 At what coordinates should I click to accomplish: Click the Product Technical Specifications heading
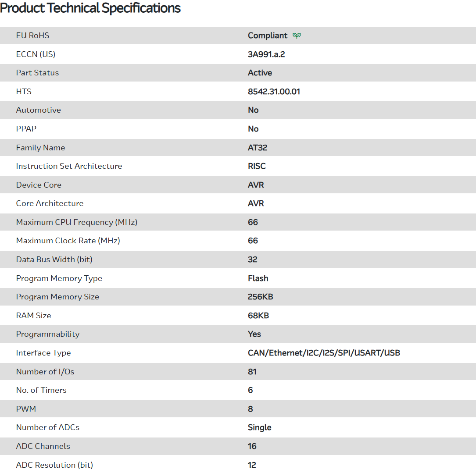pos(90,8)
